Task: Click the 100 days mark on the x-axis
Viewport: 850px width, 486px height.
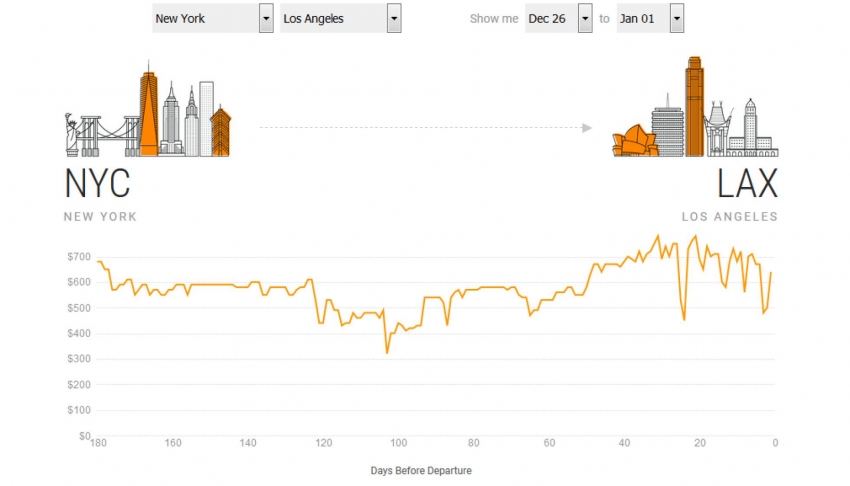Action: 398,443
